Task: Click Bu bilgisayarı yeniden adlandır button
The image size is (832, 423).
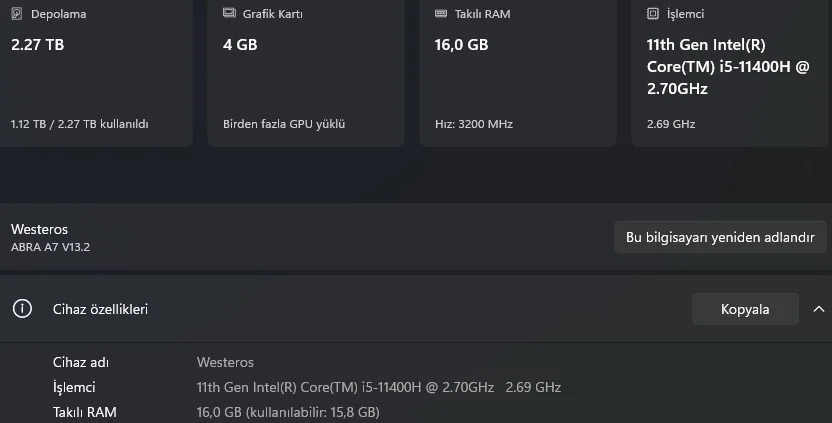Action: click(720, 238)
